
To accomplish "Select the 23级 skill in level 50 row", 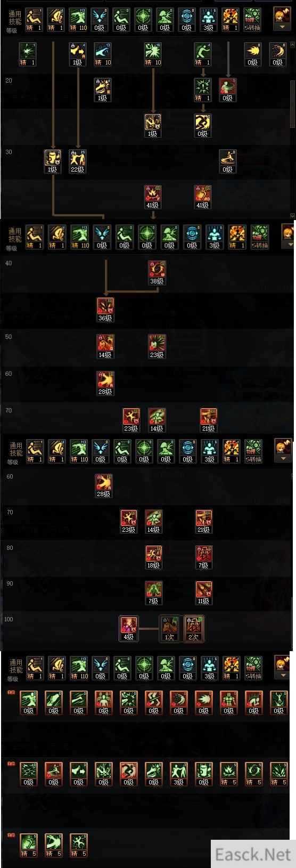I will (157, 346).
